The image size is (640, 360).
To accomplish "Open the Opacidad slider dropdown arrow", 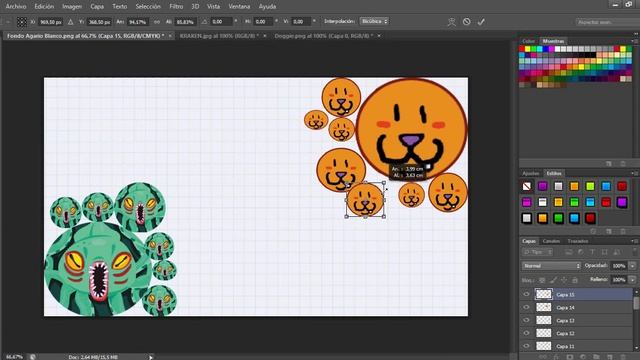I will coord(633,266).
